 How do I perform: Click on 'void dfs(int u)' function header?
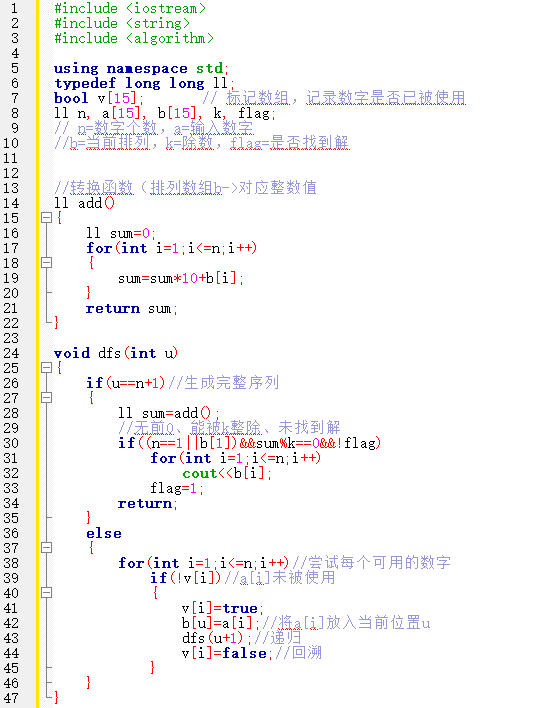[116, 353]
